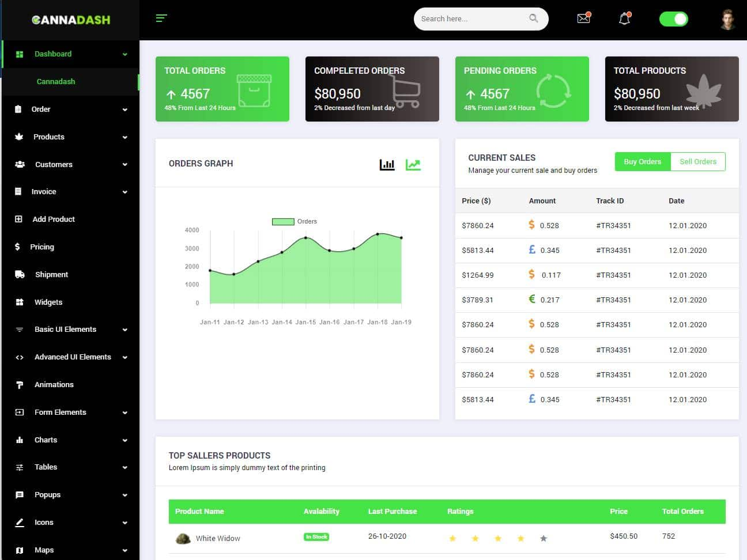Click the $1264.99 price cell
Viewport: 747px width, 560px height.
[478, 275]
